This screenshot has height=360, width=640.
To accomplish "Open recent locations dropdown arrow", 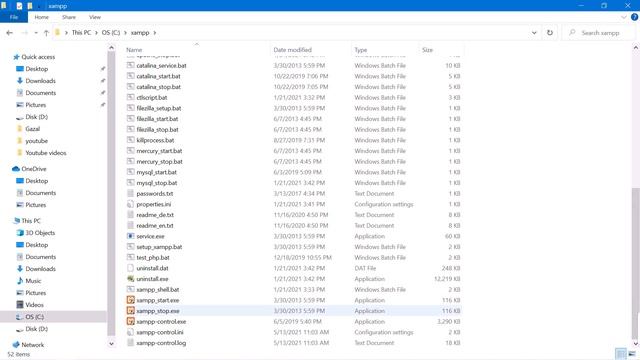I will 36,33.
